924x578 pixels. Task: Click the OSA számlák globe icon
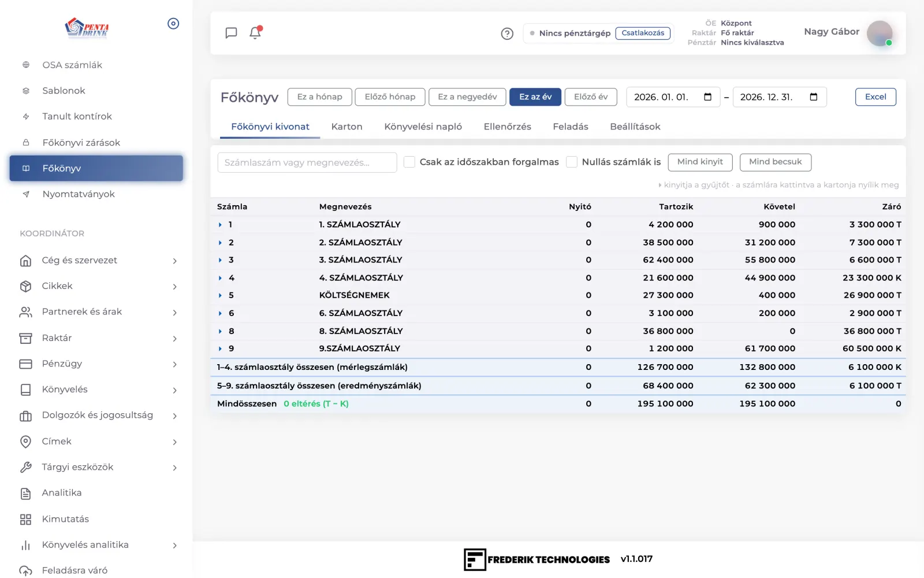click(26, 65)
